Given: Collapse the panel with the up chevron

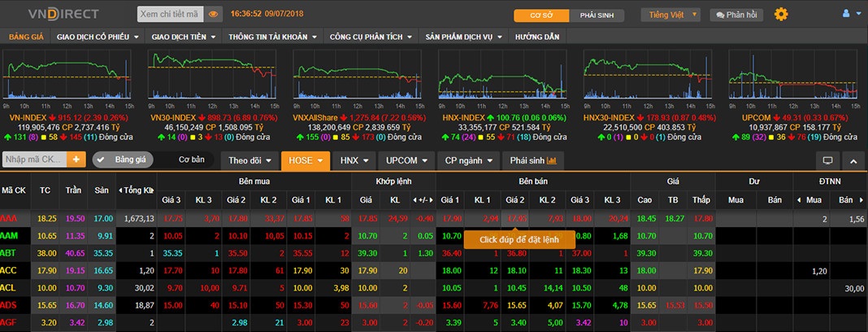Looking at the screenshot, I should tap(853, 160).
